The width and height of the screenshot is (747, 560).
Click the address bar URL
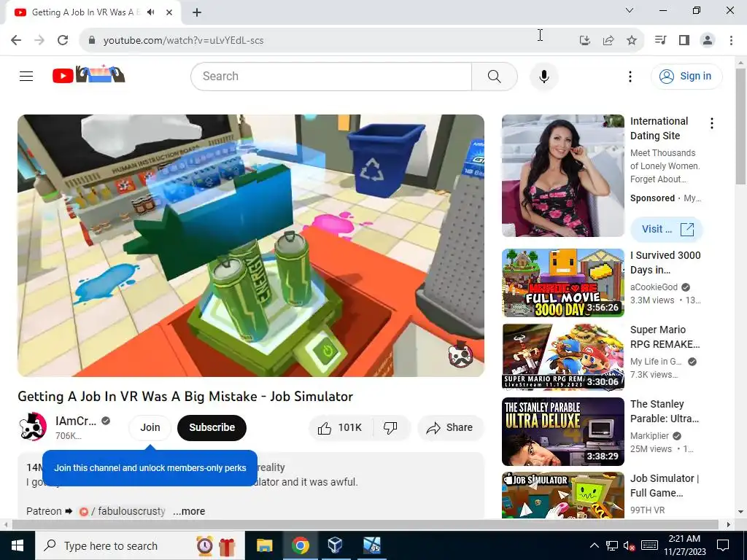coord(183,41)
